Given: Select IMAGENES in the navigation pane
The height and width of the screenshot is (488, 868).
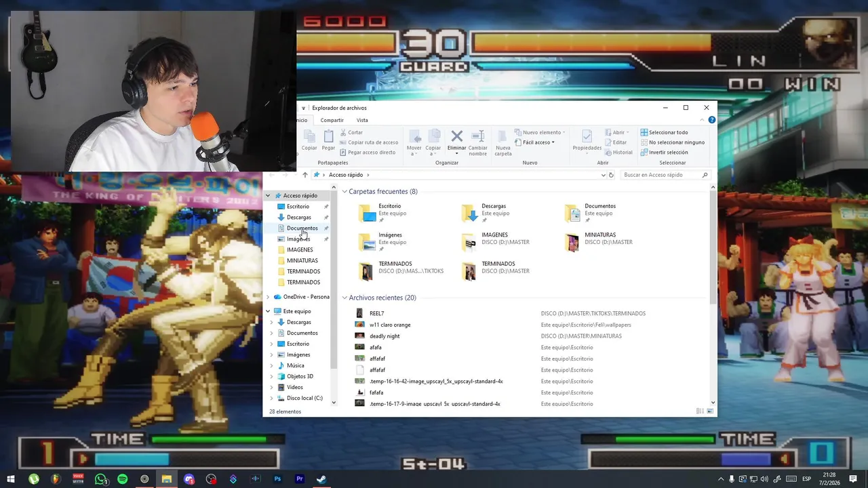Looking at the screenshot, I should coord(300,250).
